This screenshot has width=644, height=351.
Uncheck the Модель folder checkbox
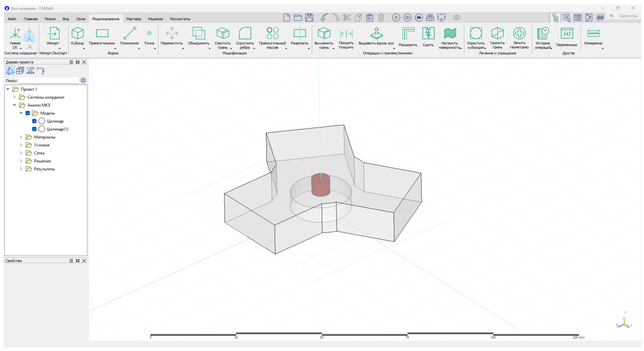pyautogui.click(x=28, y=113)
